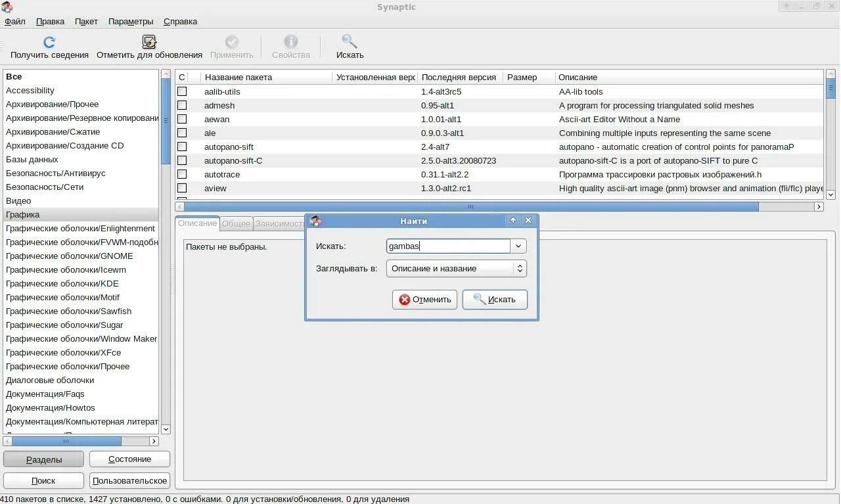This screenshot has height=504, width=841.
Task: Click the Reload package information icon
Action: 49,42
